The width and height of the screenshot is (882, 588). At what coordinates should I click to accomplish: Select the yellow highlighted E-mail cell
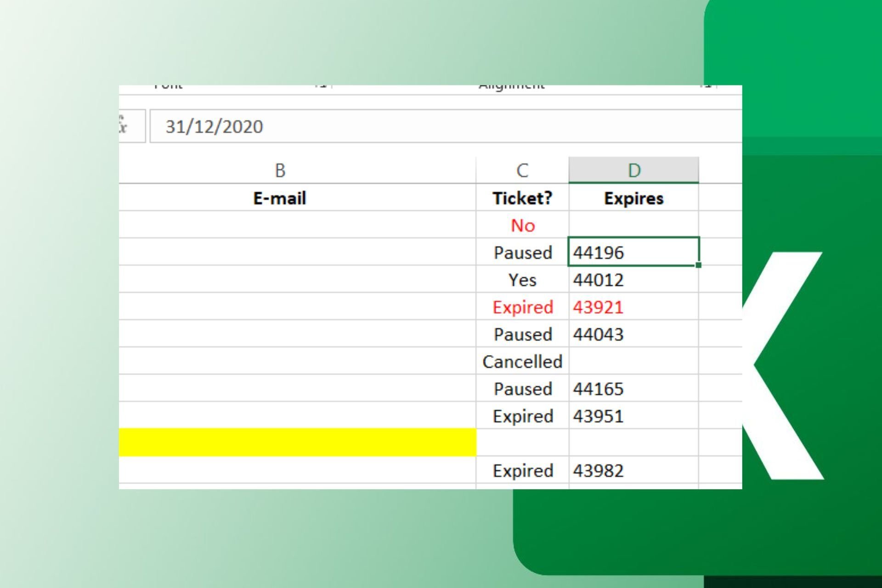[298, 442]
